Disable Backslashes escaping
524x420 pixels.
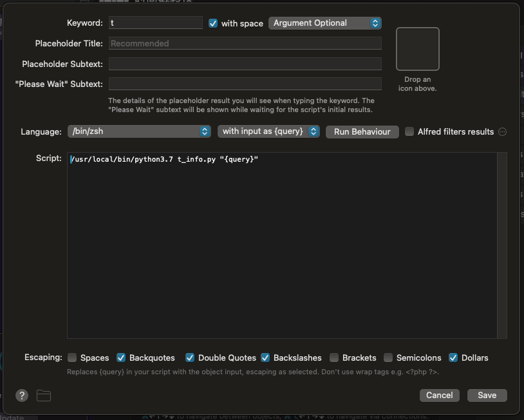[x=265, y=358]
